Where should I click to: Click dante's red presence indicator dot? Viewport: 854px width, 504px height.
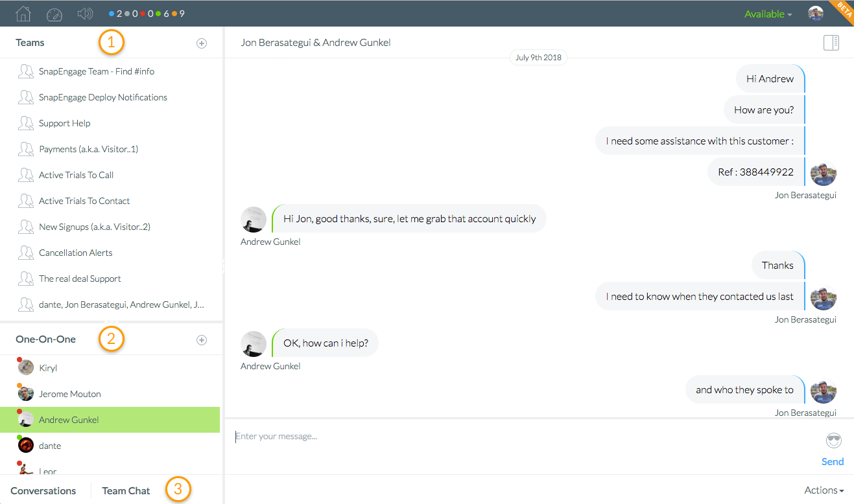click(19, 438)
